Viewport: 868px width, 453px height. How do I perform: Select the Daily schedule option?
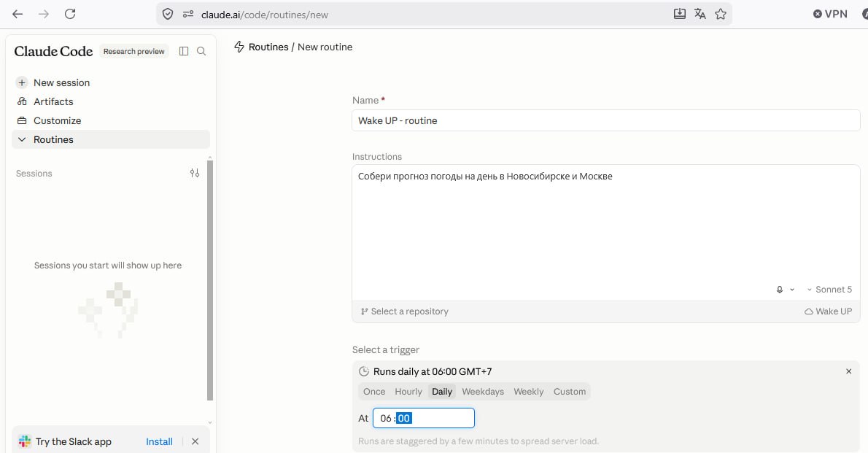[x=442, y=392]
